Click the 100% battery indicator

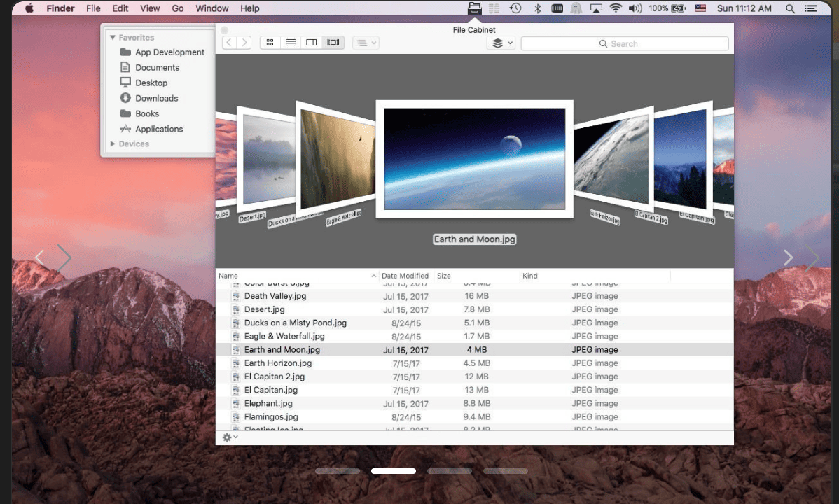pyautogui.click(x=667, y=8)
